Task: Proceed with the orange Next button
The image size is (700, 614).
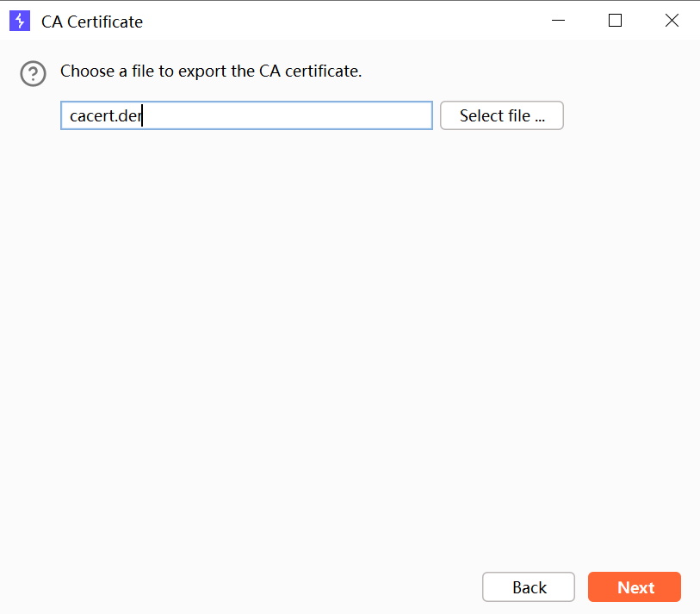Action: click(x=635, y=587)
